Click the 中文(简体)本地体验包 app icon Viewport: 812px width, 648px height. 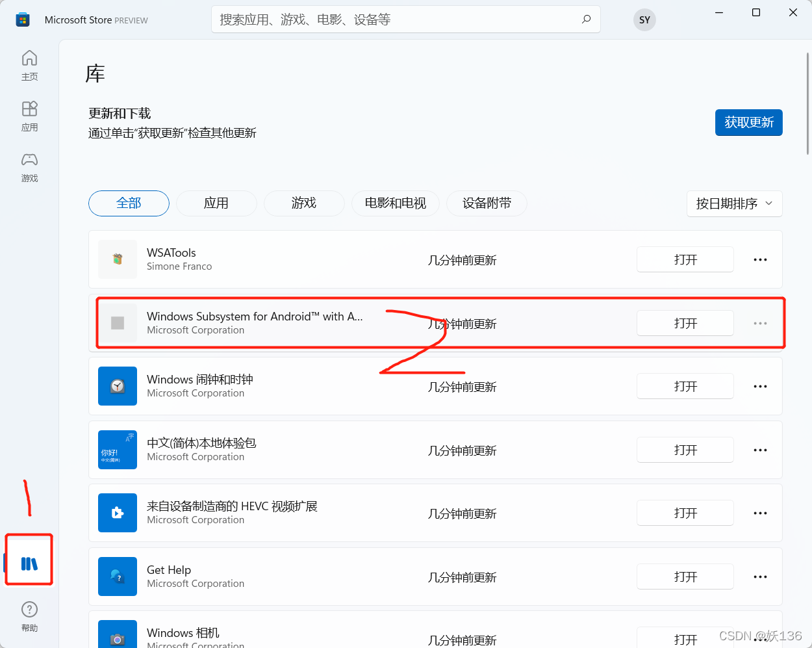[x=118, y=450]
